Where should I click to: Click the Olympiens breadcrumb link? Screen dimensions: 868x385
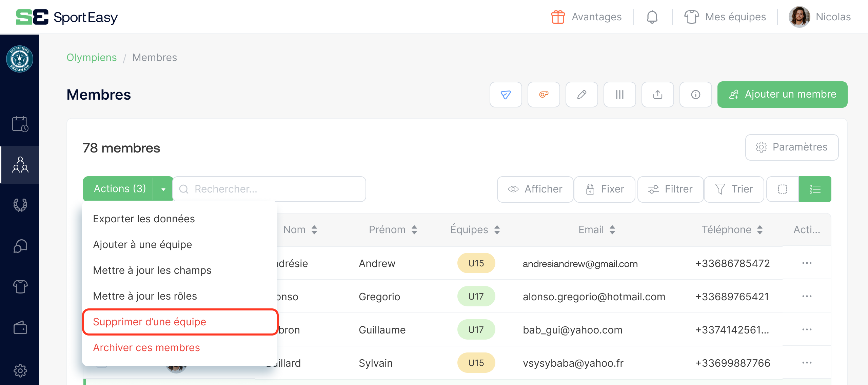click(92, 57)
